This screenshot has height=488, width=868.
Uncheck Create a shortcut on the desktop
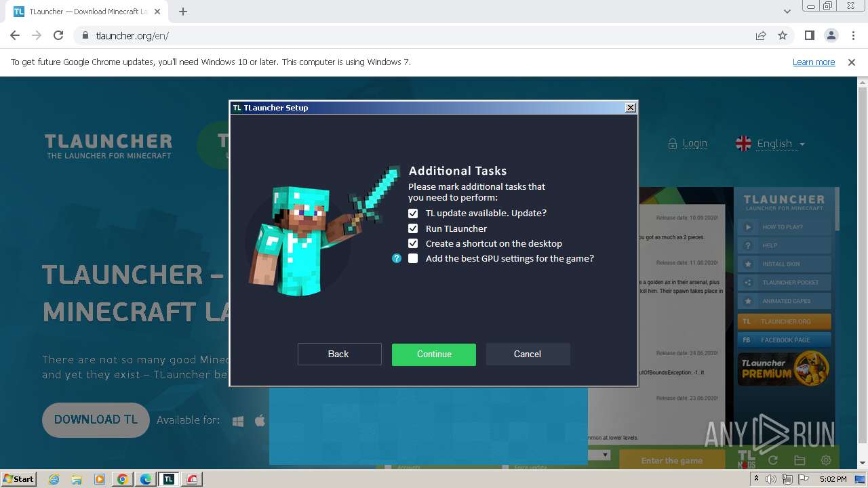[413, 243]
